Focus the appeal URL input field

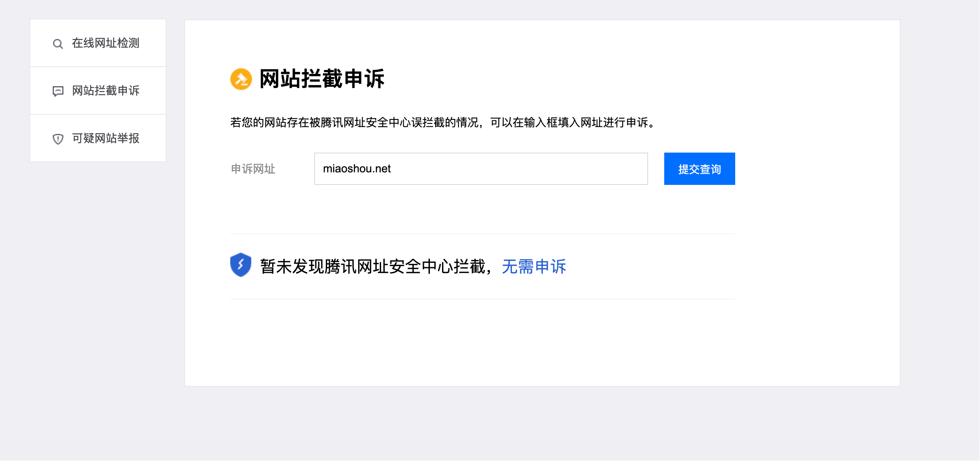click(x=481, y=169)
